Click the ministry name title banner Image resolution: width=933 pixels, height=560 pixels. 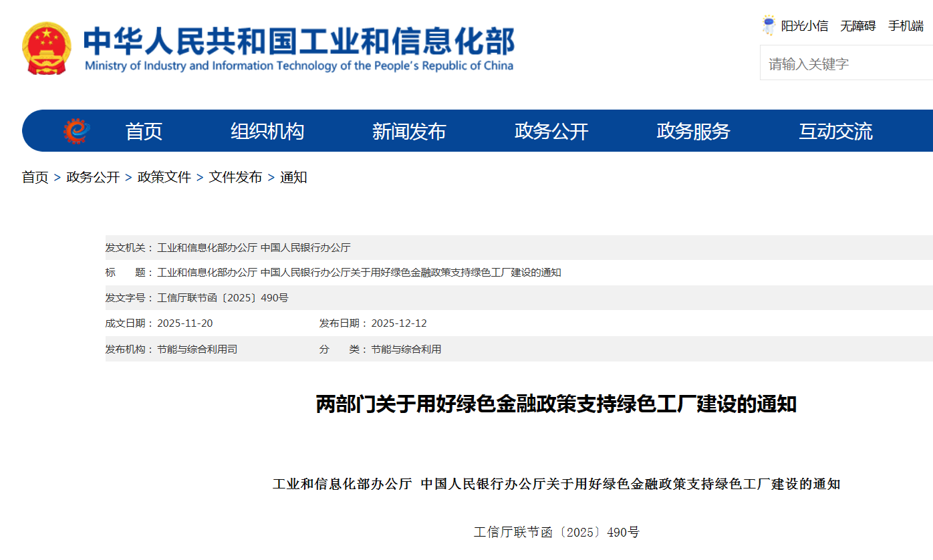coord(299,48)
